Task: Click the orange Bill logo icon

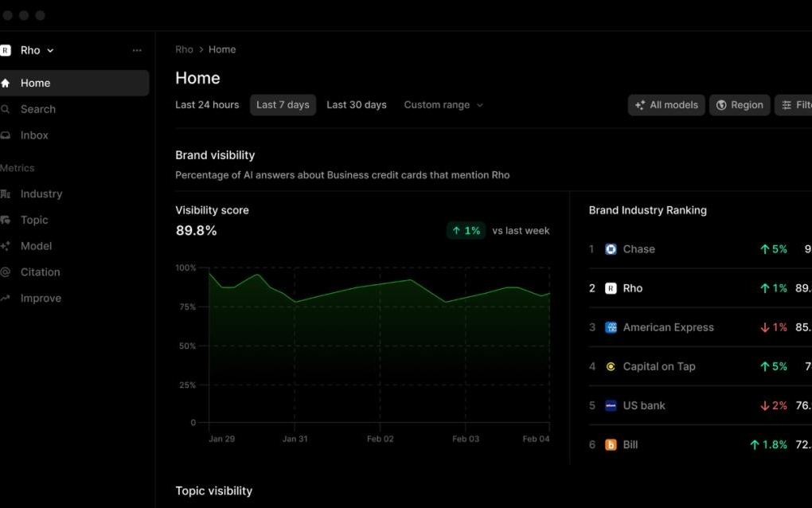Action: pos(611,445)
